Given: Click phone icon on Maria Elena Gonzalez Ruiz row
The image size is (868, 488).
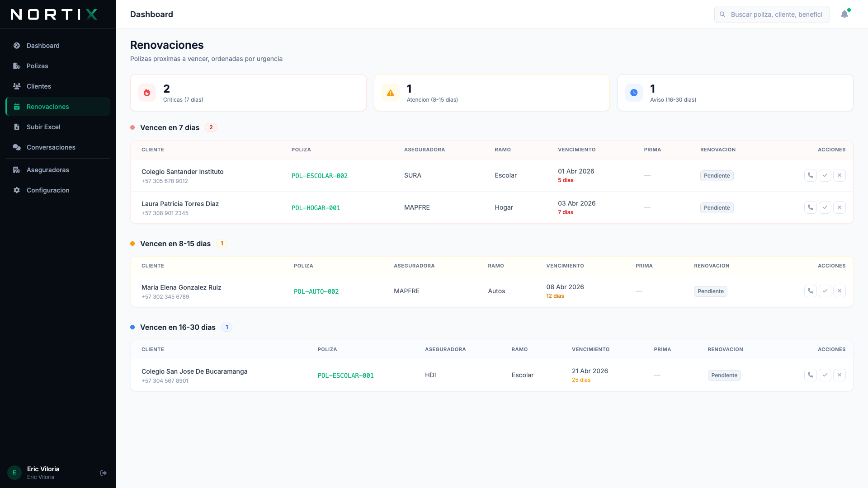Looking at the screenshot, I should [810, 291].
